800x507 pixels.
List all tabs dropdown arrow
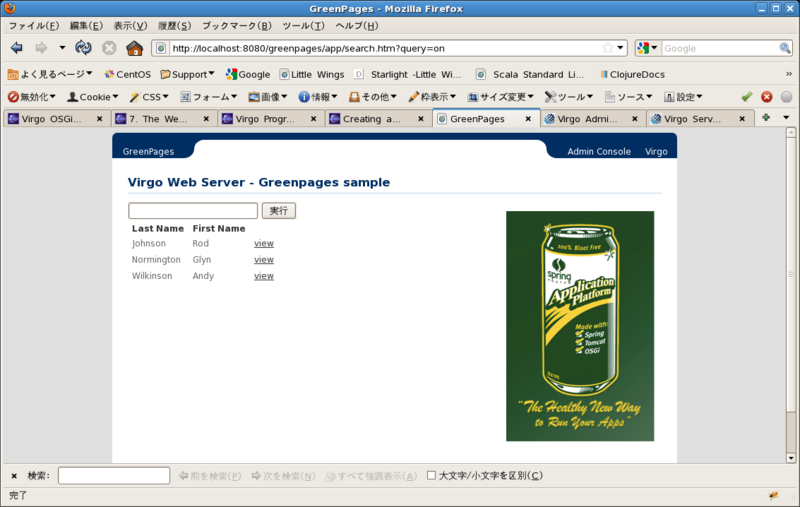[786, 118]
